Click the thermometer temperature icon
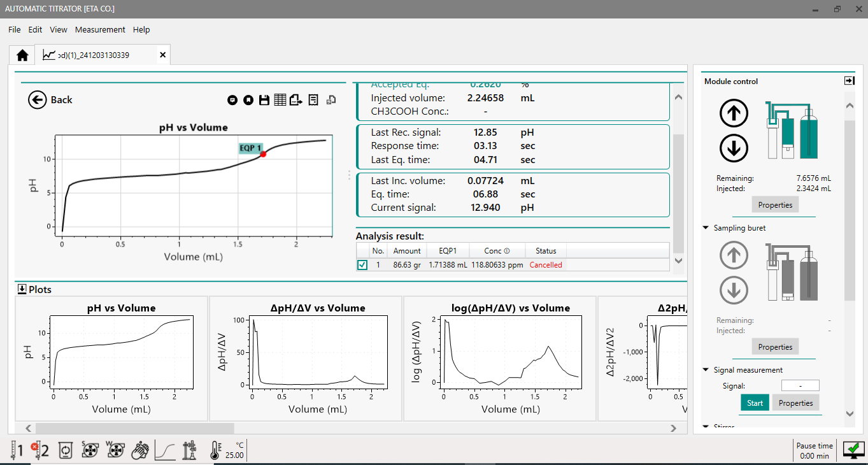Viewport: 868px width, 465px height. tap(215, 451)
